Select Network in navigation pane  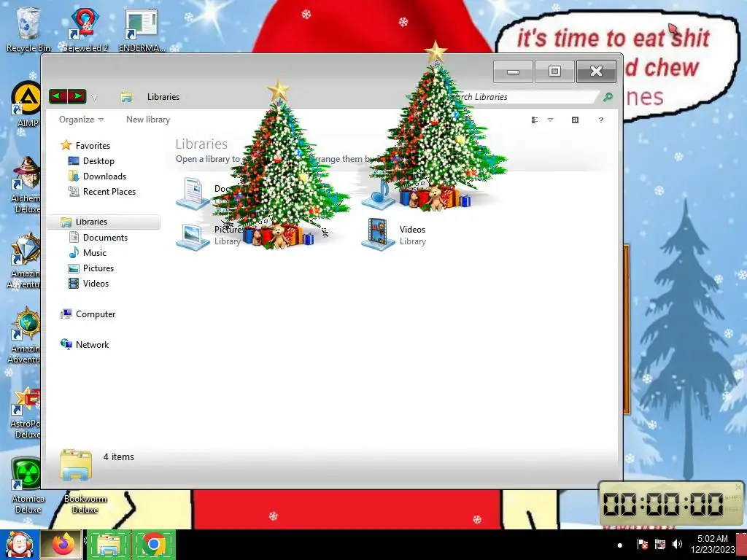pyautogui.click(x=92, y=345)
